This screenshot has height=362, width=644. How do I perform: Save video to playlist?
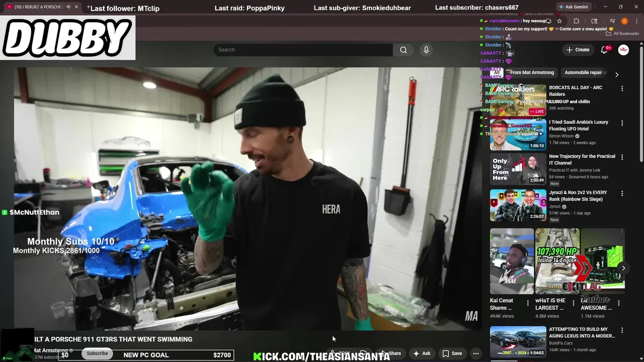452,353
